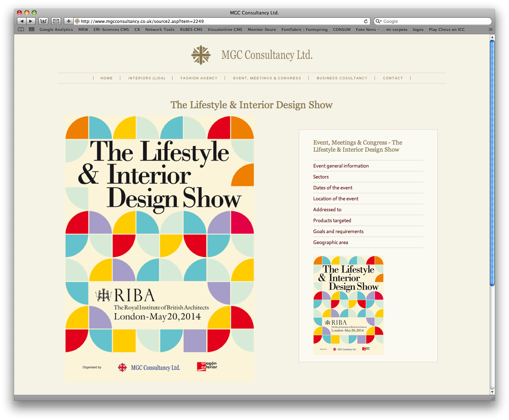Show all bookmarks via the open-book icon

(21, 30)
